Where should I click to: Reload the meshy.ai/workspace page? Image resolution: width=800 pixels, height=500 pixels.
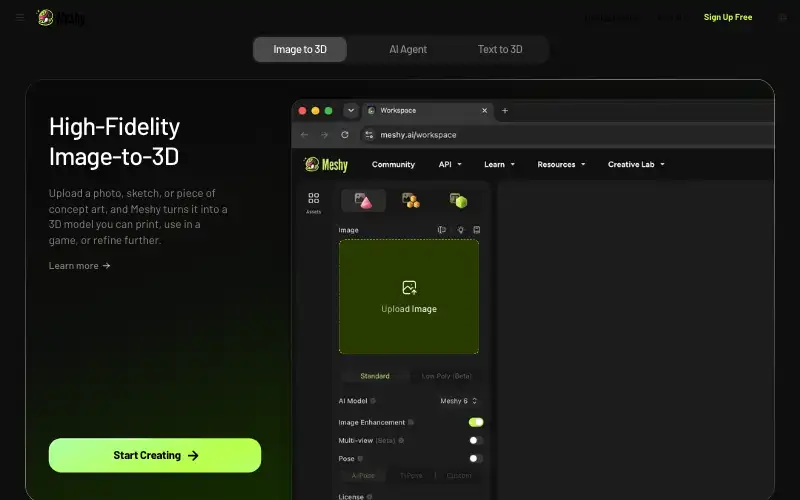[x=345, y=135]
